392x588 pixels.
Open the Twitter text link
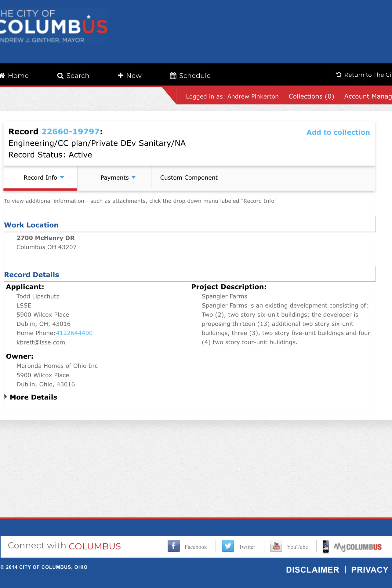tap(247, 547)
